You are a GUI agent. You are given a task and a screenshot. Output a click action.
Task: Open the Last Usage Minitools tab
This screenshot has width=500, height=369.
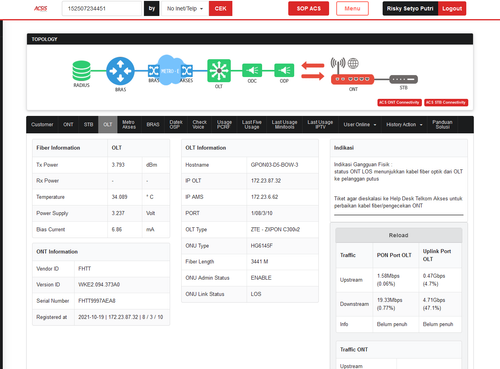tap(284, 125)
